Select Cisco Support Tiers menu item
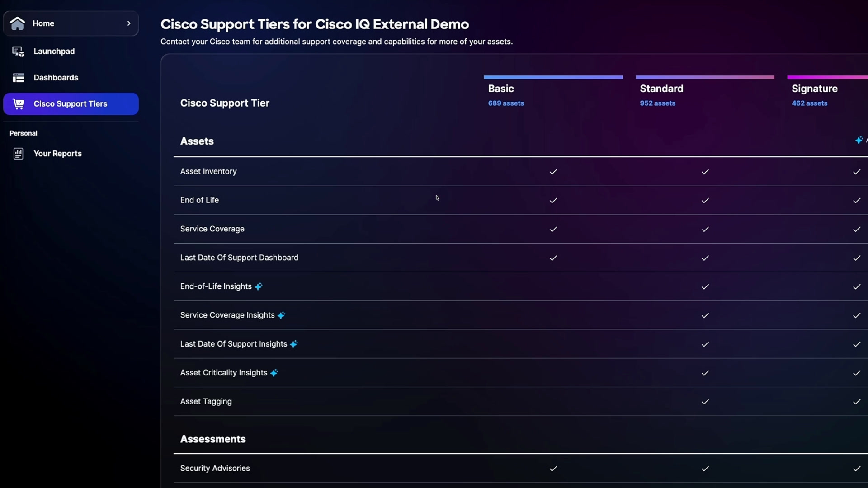The image size is (868, 488). [x=71, y=104]
